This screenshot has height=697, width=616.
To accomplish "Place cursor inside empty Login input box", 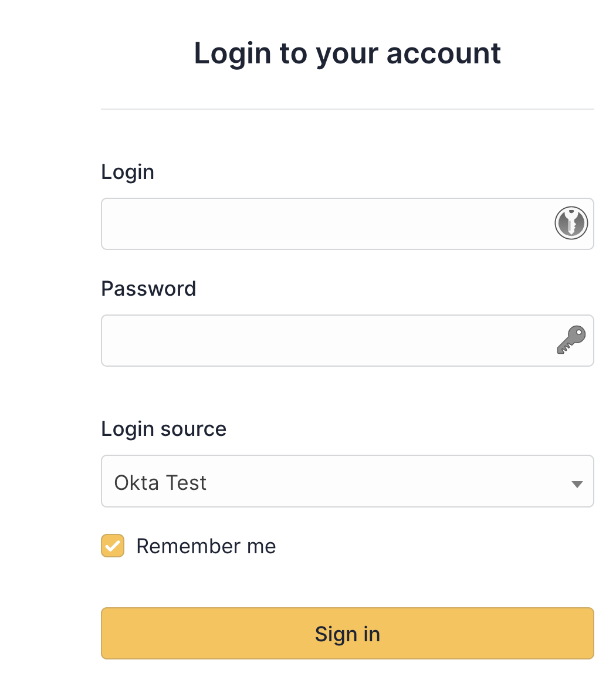I will [x=293, y=224].
